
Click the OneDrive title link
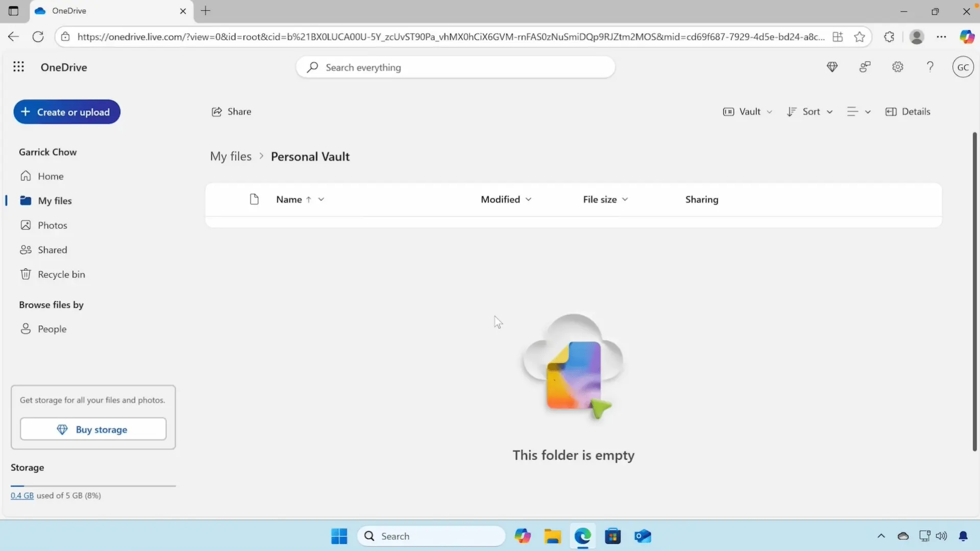64,67
